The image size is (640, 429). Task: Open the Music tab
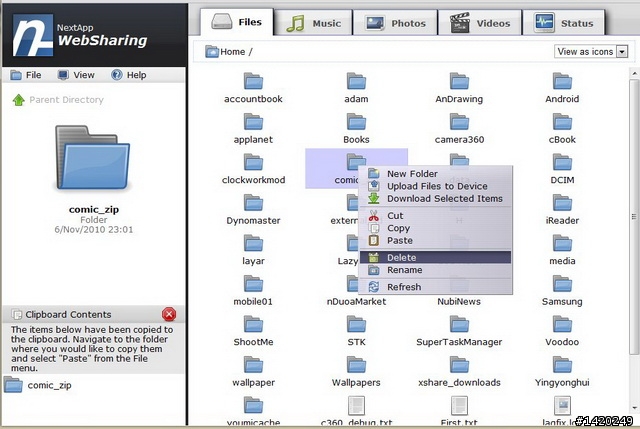tap(313, 23)
